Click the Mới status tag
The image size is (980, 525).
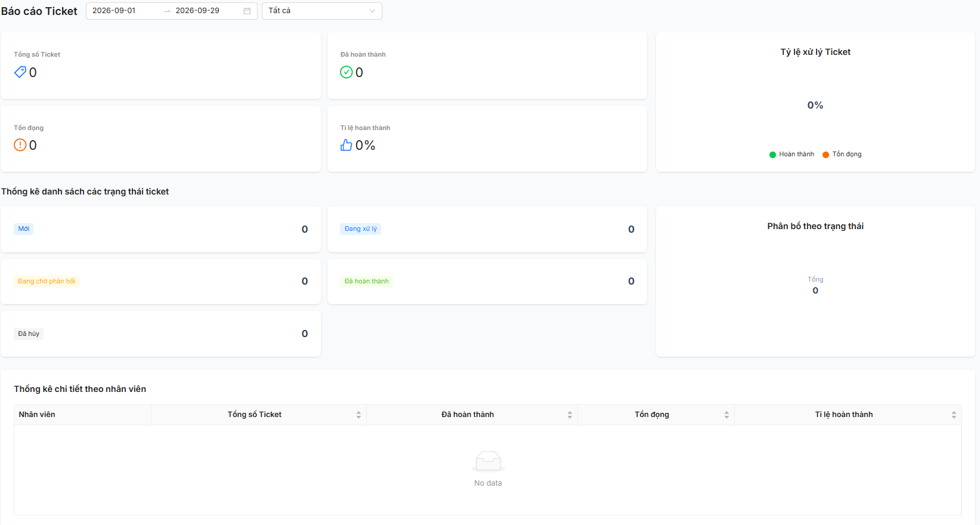(24, 229)
